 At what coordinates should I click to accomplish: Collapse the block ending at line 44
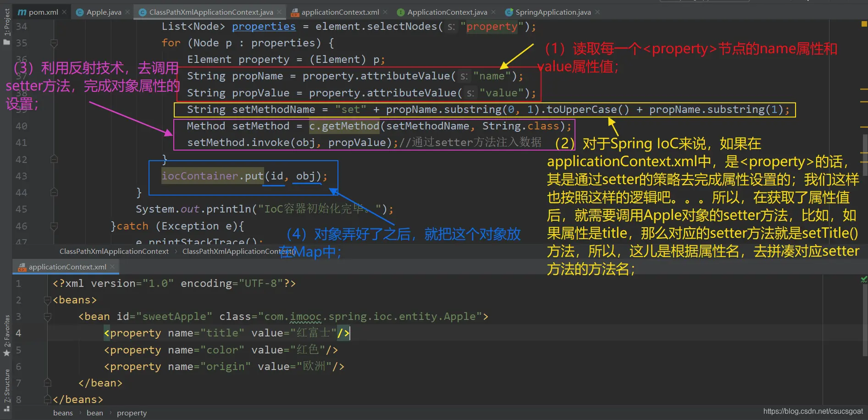tap(54, 193)
